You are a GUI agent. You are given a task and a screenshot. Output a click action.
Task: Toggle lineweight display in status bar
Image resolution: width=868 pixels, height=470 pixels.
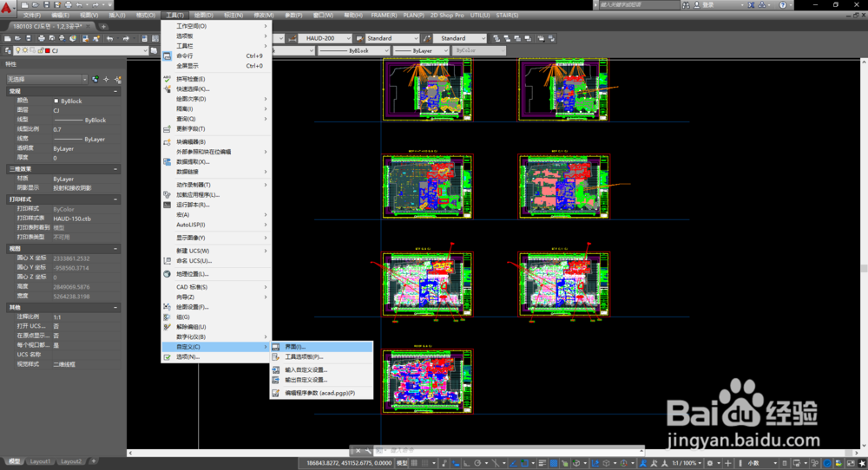[542, 463]
